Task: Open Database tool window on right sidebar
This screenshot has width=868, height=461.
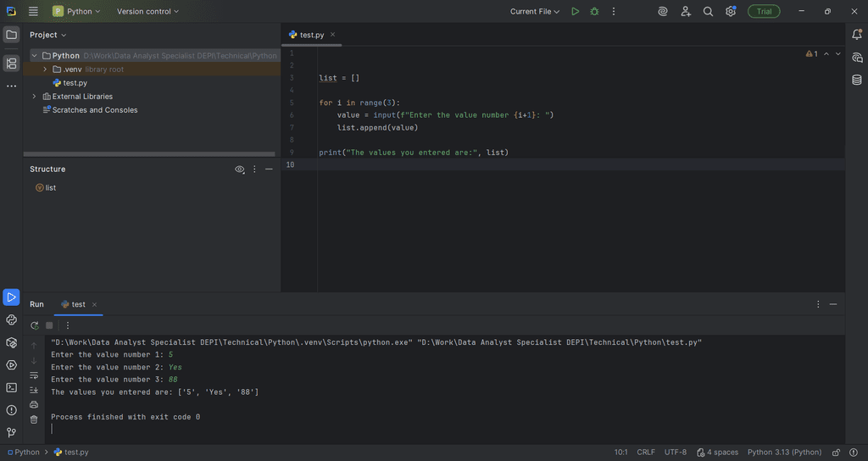Action: 857,80
